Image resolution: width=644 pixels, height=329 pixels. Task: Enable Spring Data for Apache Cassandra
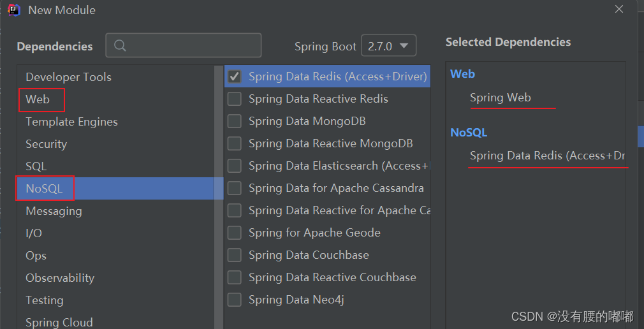coord(235,188)
